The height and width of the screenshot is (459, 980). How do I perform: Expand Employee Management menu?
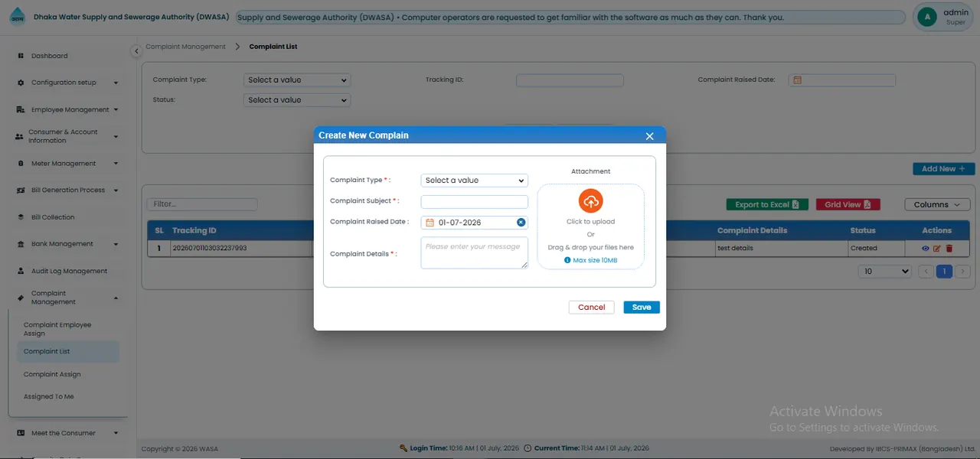[68, 109]
